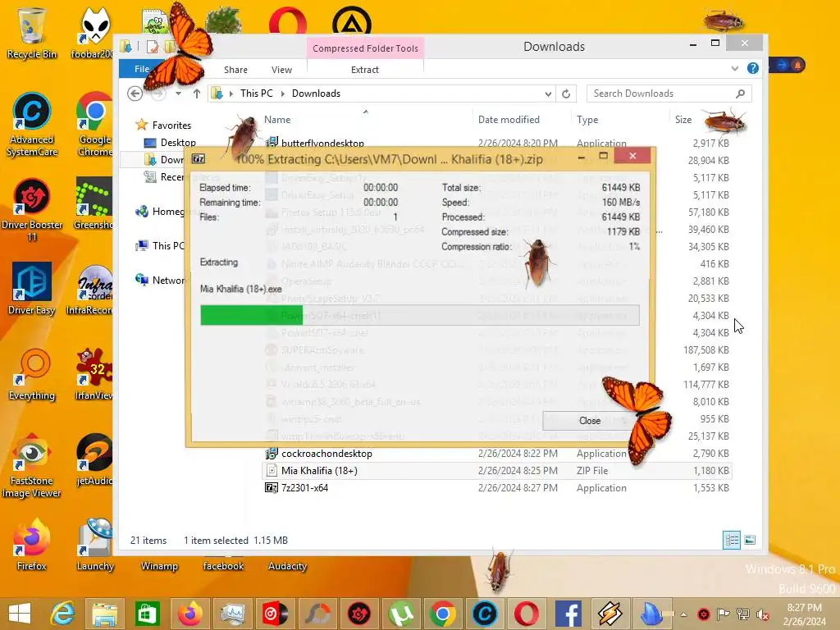Viewport: 840px width, 630px height.
Task: Launch Advanced SystemCare from the desktop
Action: [x=32, y=125]
